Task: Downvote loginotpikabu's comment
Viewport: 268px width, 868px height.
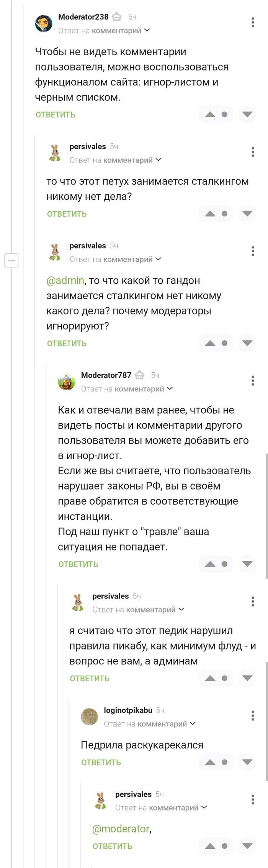Action: (x=248, y=761)
